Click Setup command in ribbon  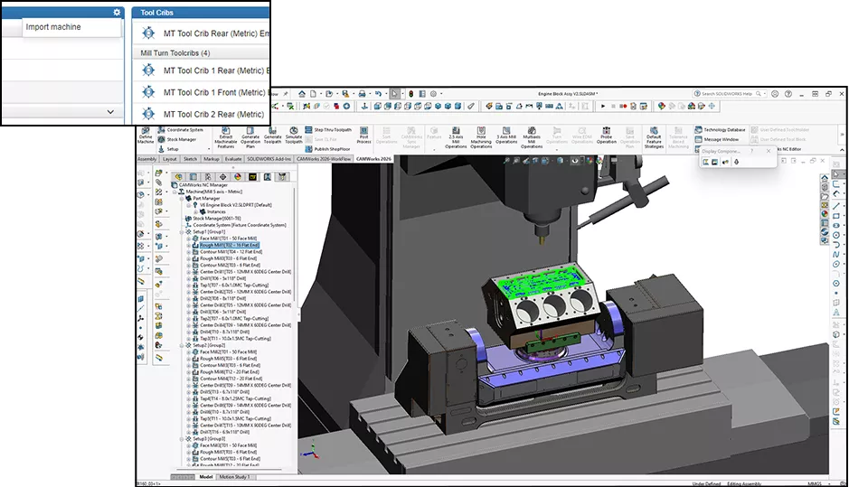pyautogui.click(x=168, y=149)
